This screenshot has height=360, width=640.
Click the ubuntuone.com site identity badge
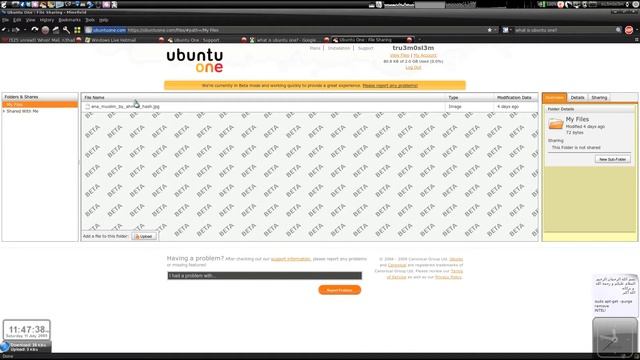[x=106, y=30]
